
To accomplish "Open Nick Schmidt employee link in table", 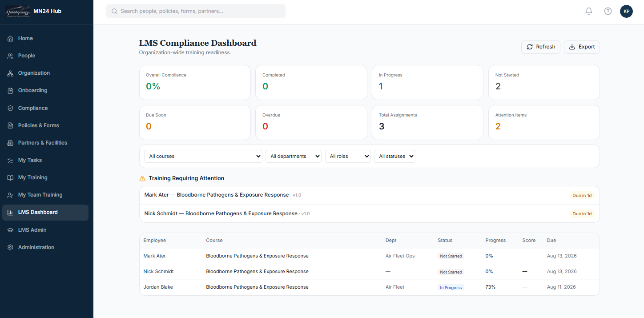I will (158, 271).
